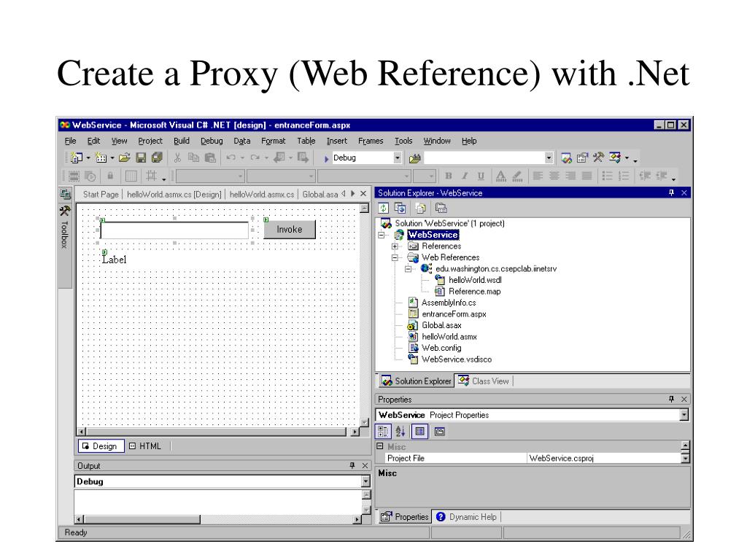Select helloWorld.wsdl in Solution Explorer

pyautogui.click(x=468, y=280)
